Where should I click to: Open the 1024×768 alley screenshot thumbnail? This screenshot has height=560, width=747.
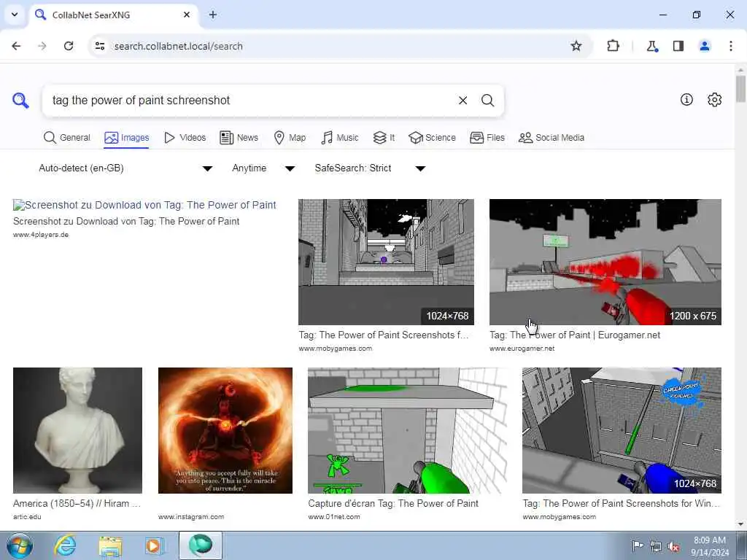[386, 262]
